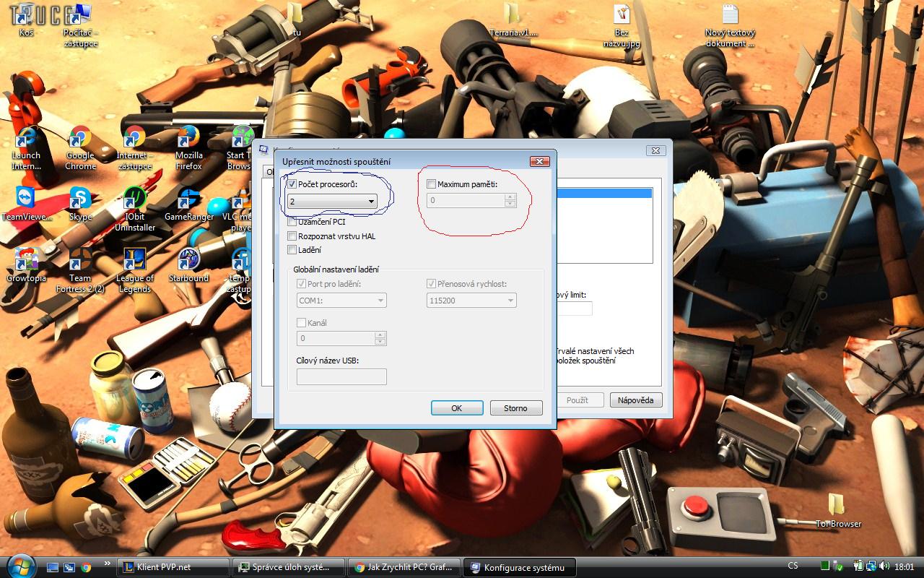The height and width of the screenshot is (578, 924).
Task: Open the Launch Internet Explorer desktop shortcut
Action: point(27,147)
